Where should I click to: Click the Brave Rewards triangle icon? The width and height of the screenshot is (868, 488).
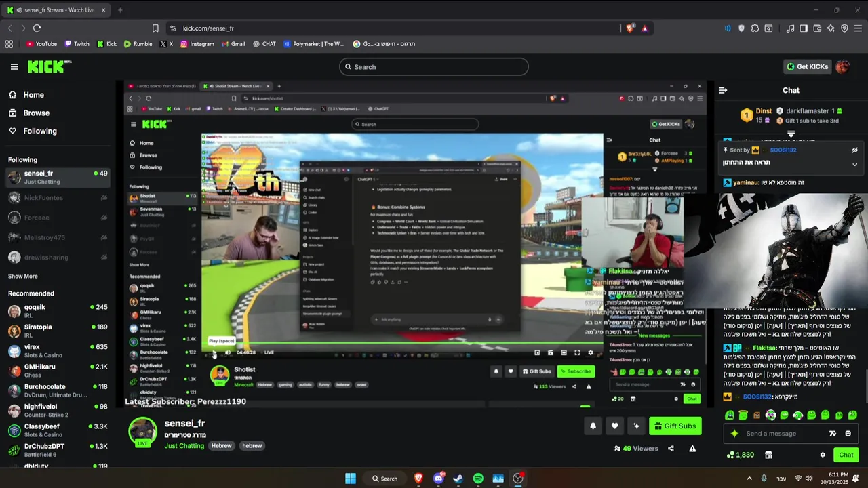644,28
